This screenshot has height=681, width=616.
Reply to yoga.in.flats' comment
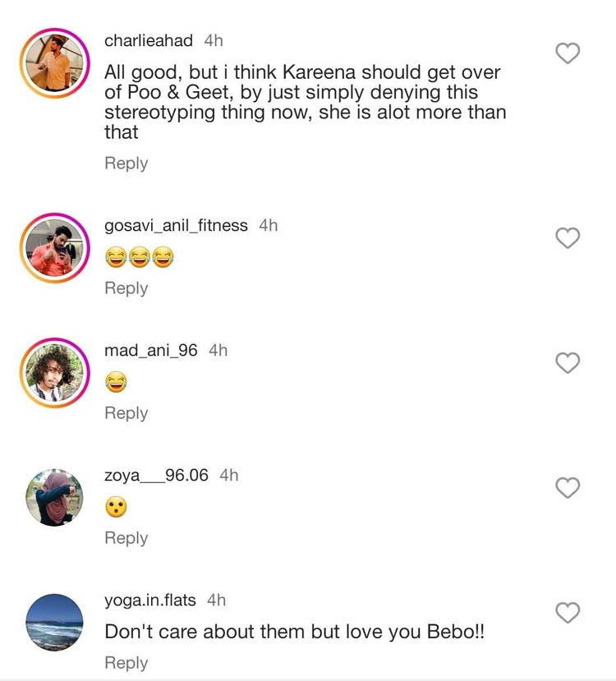click(x=126, y=663)
